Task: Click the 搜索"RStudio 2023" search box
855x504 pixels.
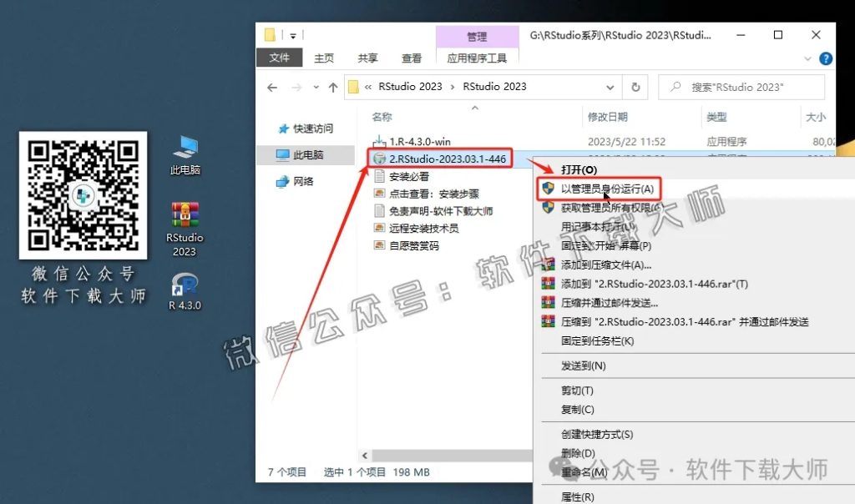Action: point(741,87)
